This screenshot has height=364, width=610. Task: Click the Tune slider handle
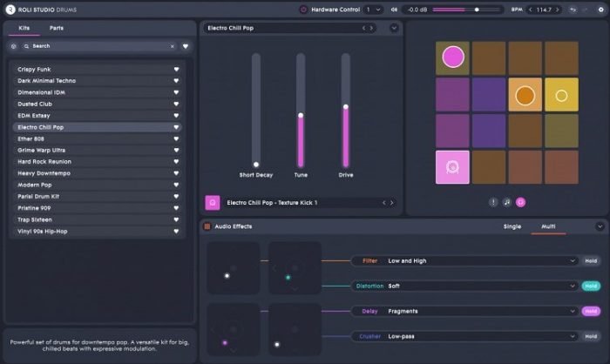(301, 115)
